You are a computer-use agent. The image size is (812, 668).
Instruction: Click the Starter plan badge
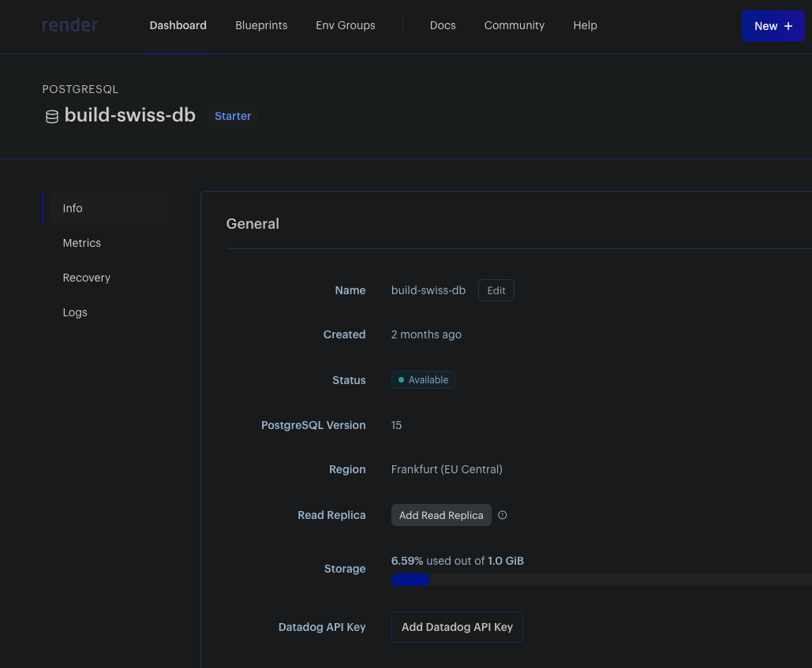tap(233, 116)
